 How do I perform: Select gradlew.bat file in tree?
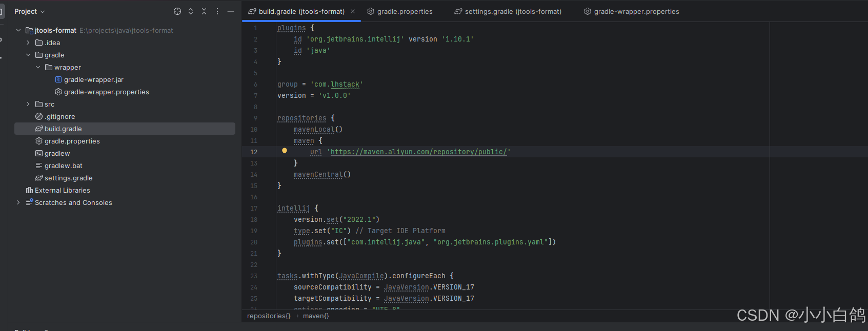coord(63,165)
